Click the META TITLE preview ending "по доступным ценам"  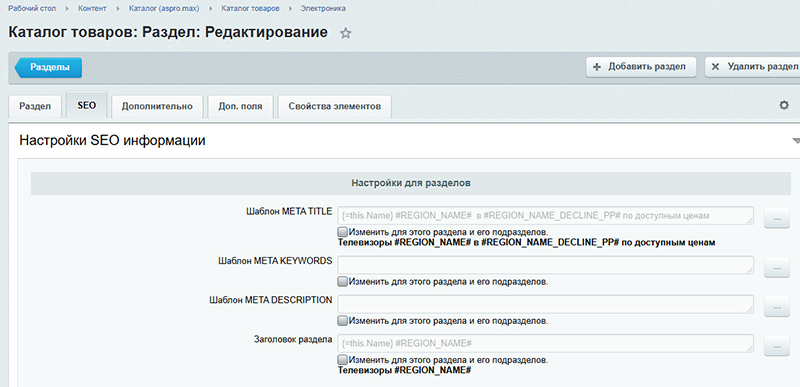pos(527,243)
